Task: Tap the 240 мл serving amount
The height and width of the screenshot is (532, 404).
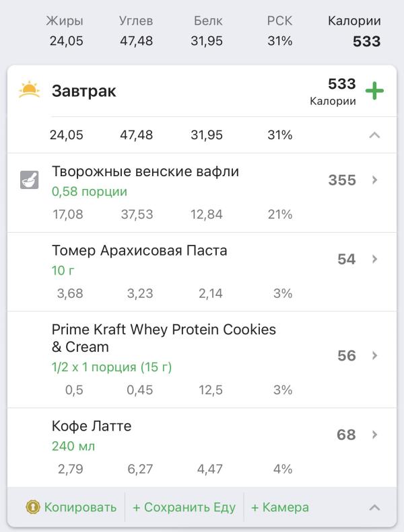Action: (73, 446)
